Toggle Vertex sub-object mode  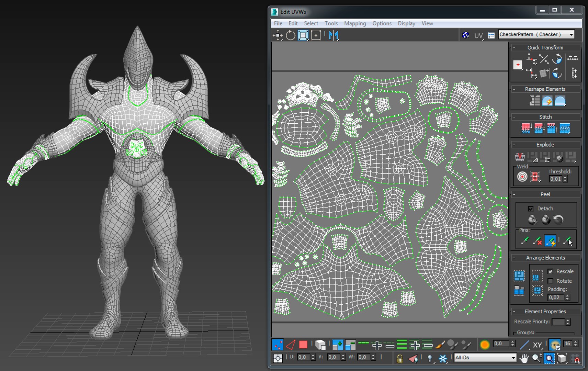(278, 345)
